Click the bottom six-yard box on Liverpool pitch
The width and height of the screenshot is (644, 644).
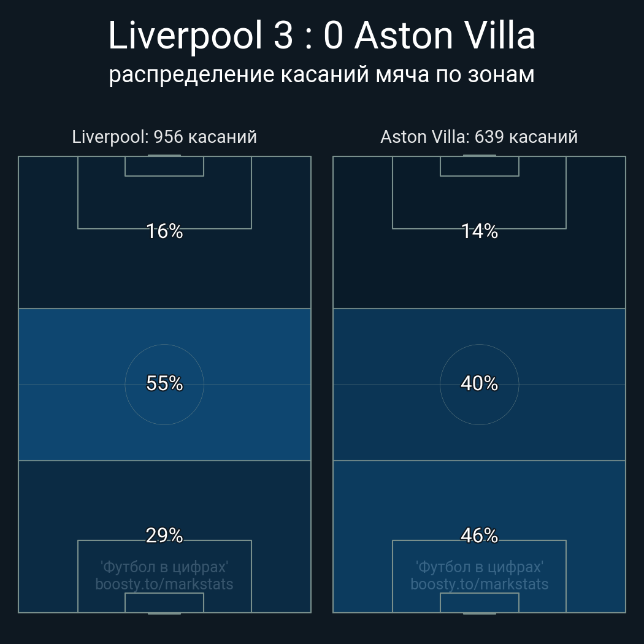tap(164, 602)
